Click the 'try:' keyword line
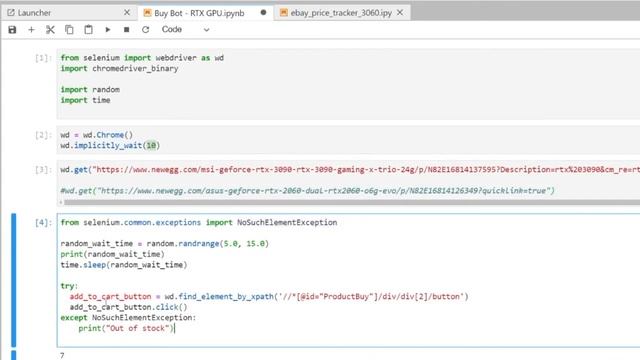 click(x=69, y=286)
